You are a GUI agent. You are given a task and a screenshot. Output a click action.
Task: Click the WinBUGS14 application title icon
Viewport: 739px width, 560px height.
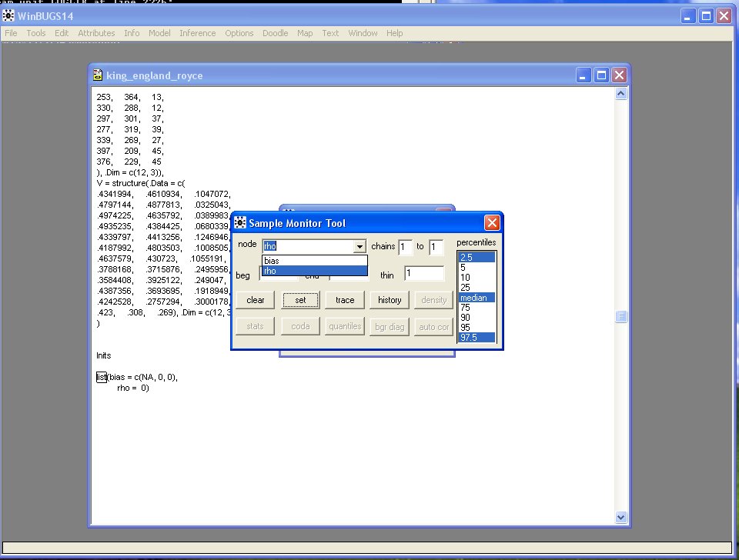click(x=8, y=15)
